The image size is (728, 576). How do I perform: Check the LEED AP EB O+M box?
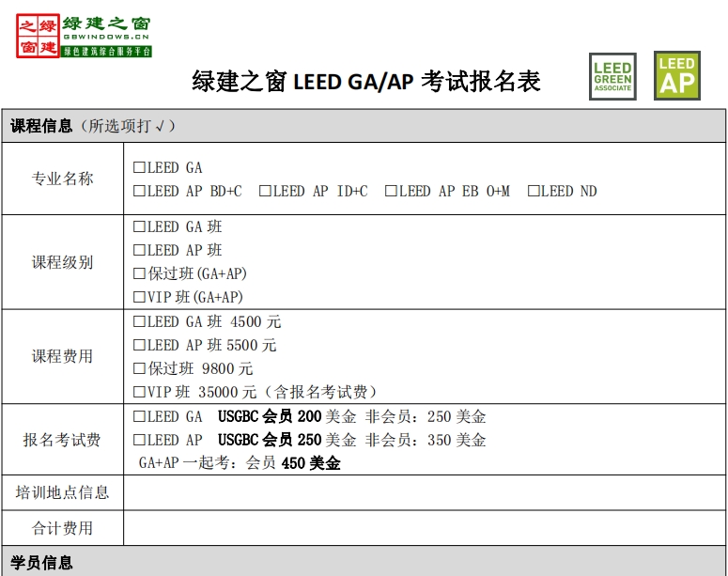(391, 191)
